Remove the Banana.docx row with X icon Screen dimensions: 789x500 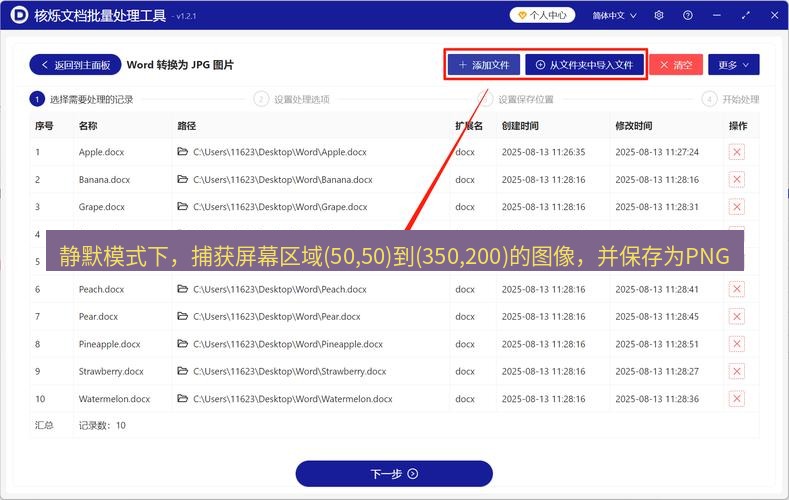pyautogui.click(x=737, y=180)
